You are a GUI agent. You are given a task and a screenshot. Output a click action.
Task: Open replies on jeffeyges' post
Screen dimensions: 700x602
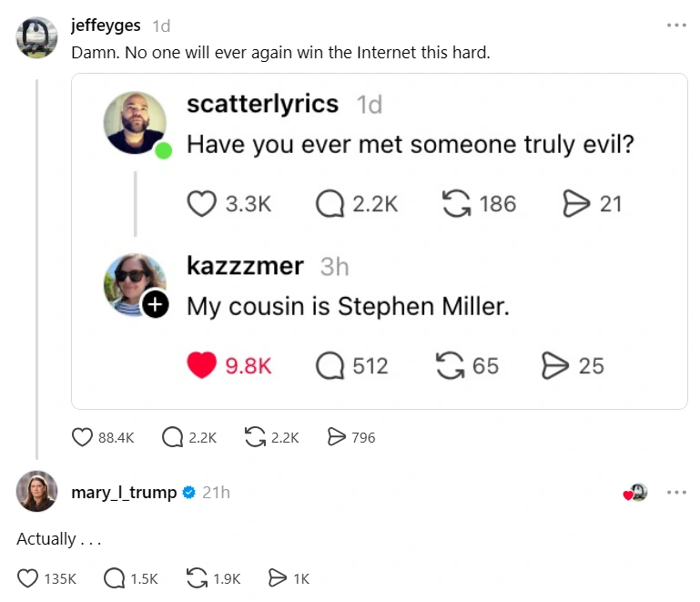click(172, 438)
